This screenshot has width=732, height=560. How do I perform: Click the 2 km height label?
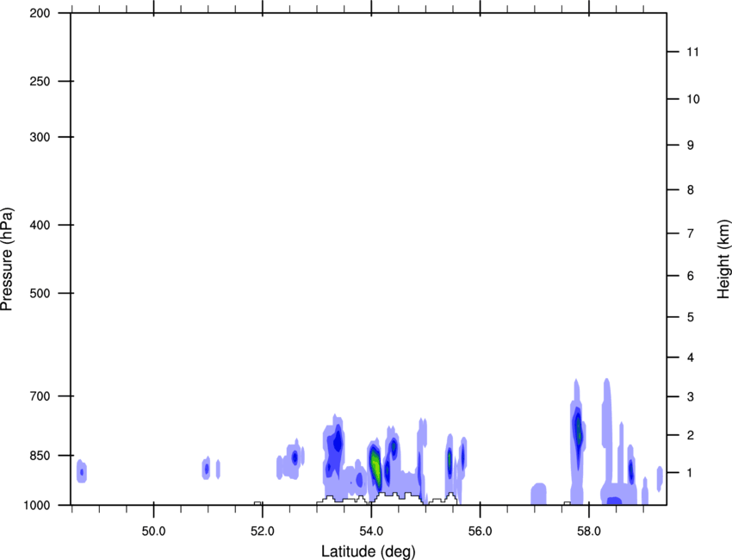point(691,435)
